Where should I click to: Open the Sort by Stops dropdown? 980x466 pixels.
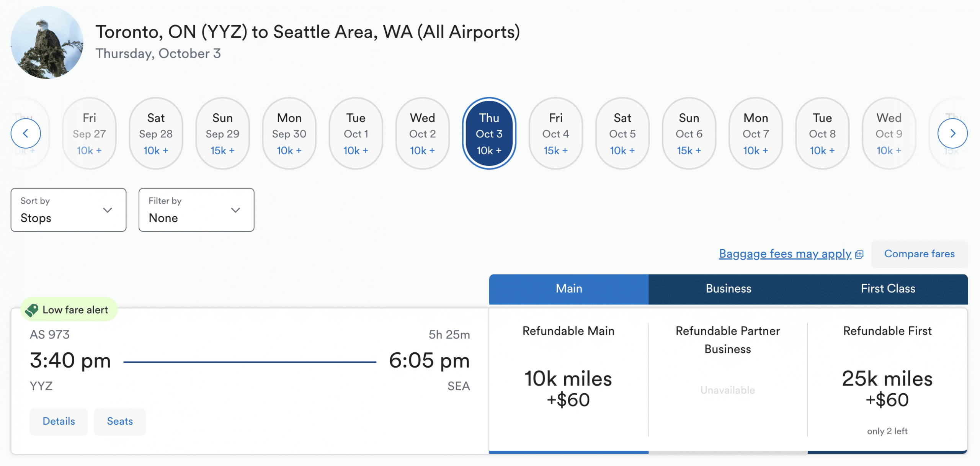tap(69, 210)
